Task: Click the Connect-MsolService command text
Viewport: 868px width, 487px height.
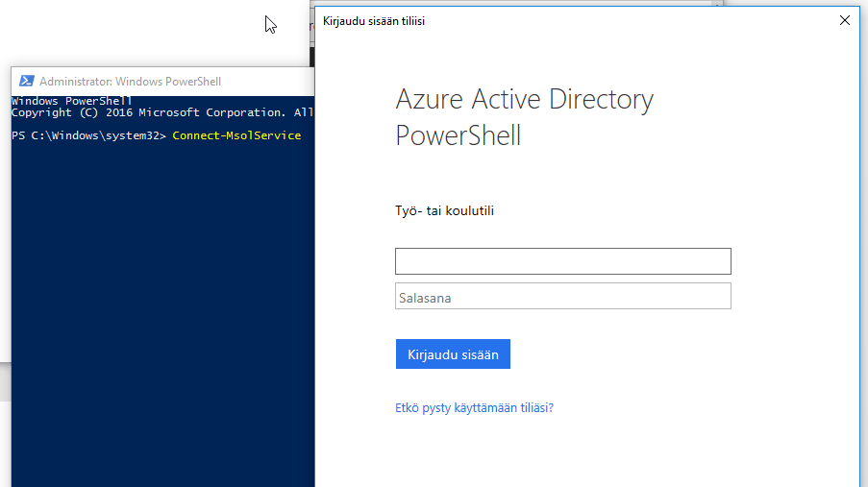Action: tap(236, 135)
